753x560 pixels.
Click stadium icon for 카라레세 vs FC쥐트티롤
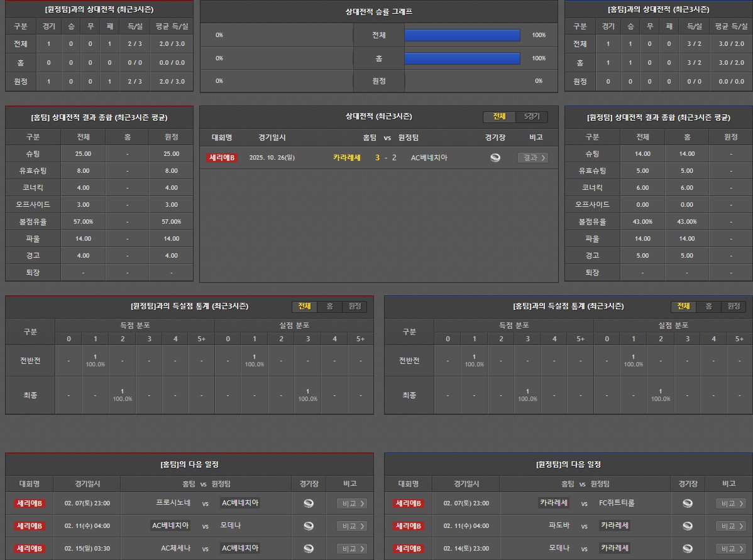688,503
